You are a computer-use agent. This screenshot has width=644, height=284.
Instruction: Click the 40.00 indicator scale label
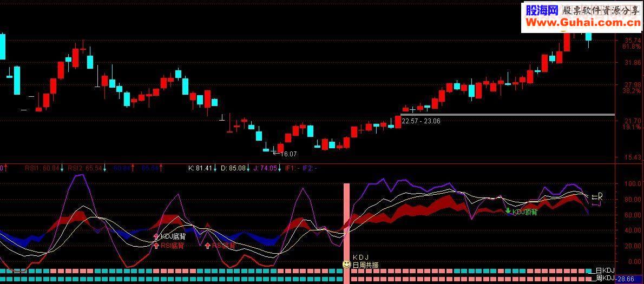pos(633,230)
